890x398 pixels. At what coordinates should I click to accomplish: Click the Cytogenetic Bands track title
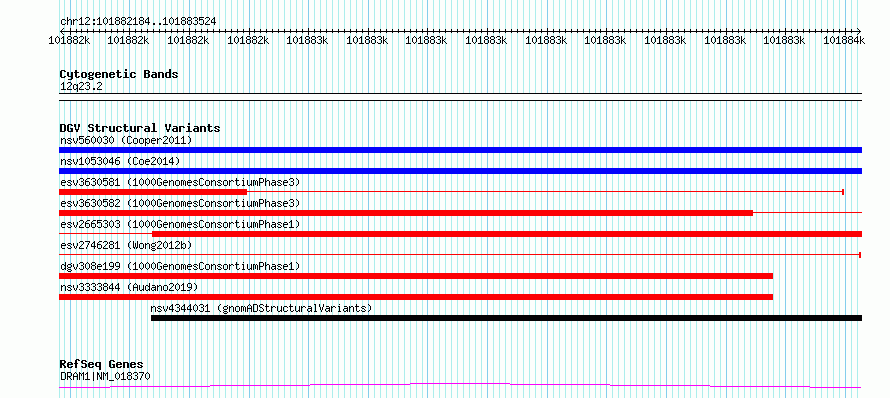coord(119,74)
